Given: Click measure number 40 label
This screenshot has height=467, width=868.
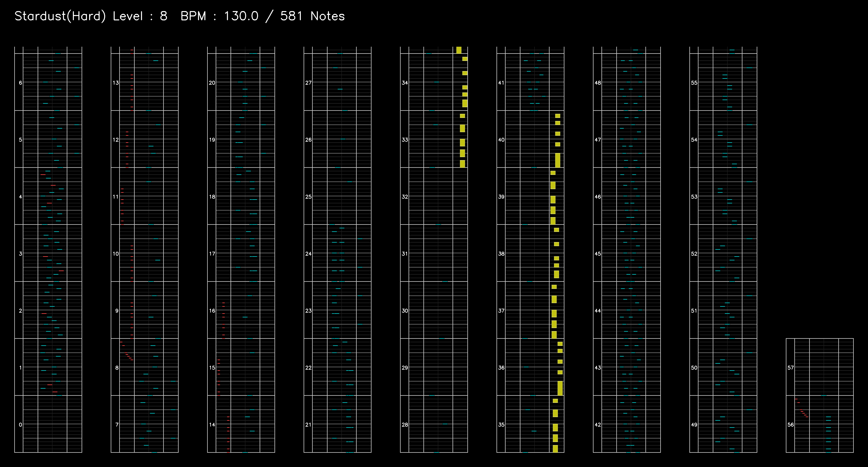Looking at the screenshot, I should click(501, 140).
